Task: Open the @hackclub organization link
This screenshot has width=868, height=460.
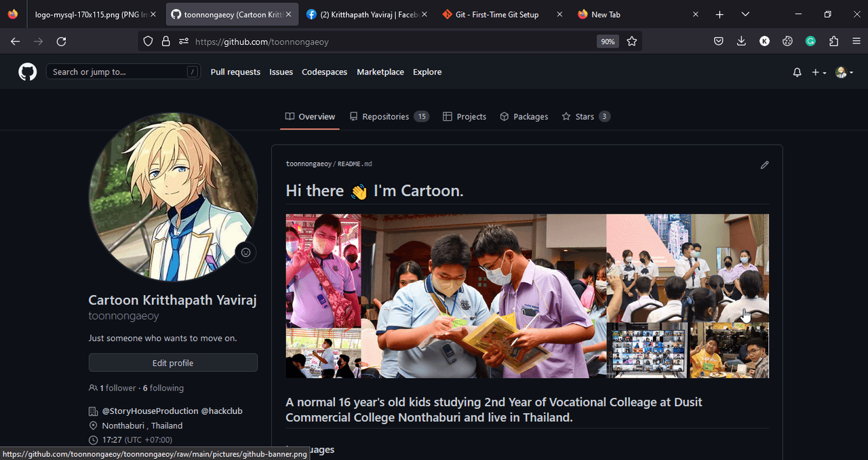Action: pos(222,411)
